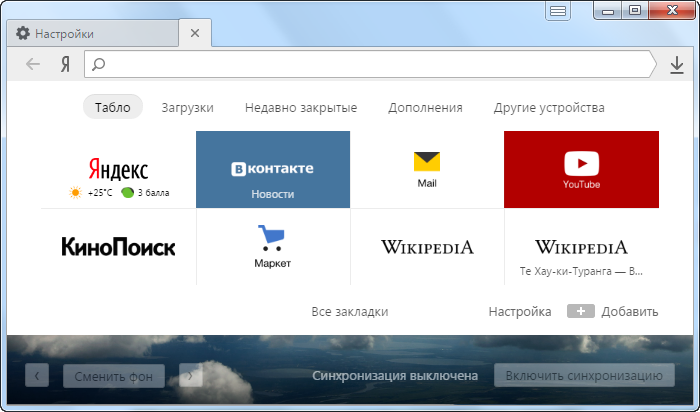Open the browser hamburger menu button
Viewport: 700px width, 412px height.
(x=558, y=11)
